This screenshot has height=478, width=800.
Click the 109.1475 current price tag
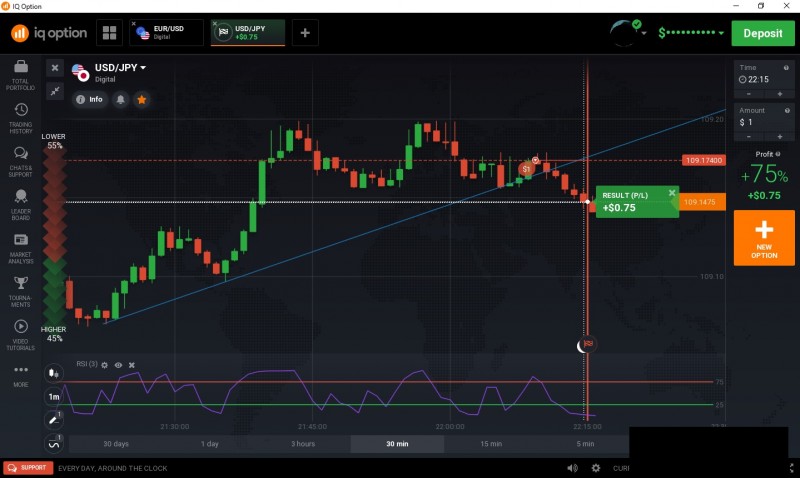tap(702, 202)
